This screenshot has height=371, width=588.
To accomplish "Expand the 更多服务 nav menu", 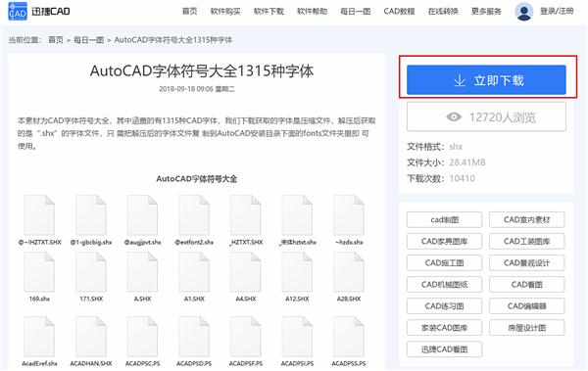I will coord(486,11).
